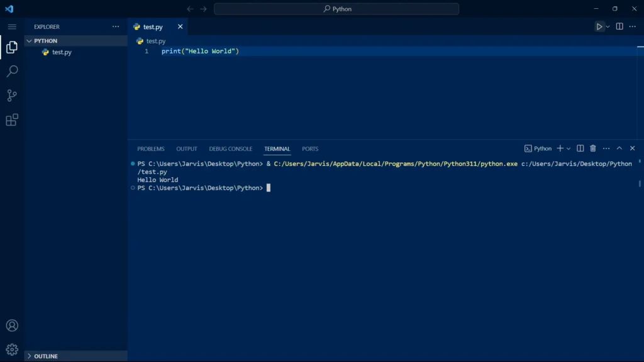Kill terminal with the trash icon
This screenshot has height=362, width=644.
tap(592, 148)
